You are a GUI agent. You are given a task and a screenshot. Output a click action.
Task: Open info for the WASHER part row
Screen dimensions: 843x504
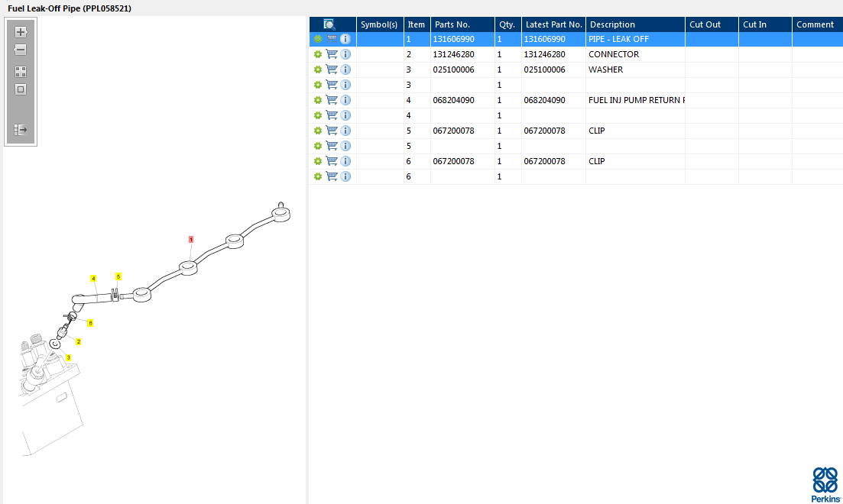pos(345,69)
